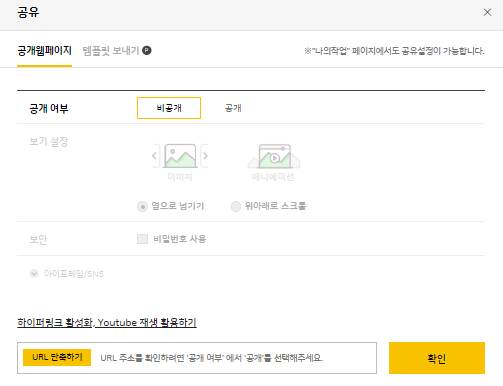Click the 보기 설정 label
Image resolution: width=503 pixels, height=386 pixels.
click(49, 142)
